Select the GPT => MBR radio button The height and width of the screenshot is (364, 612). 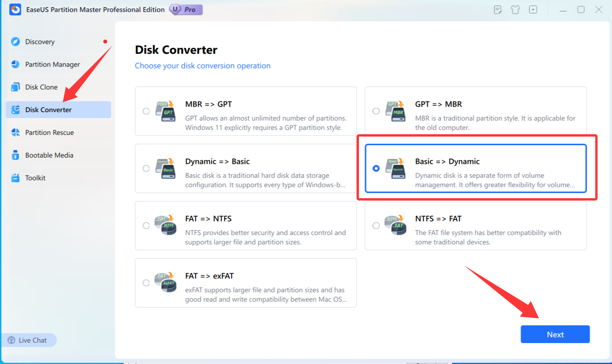click(376, 111)
